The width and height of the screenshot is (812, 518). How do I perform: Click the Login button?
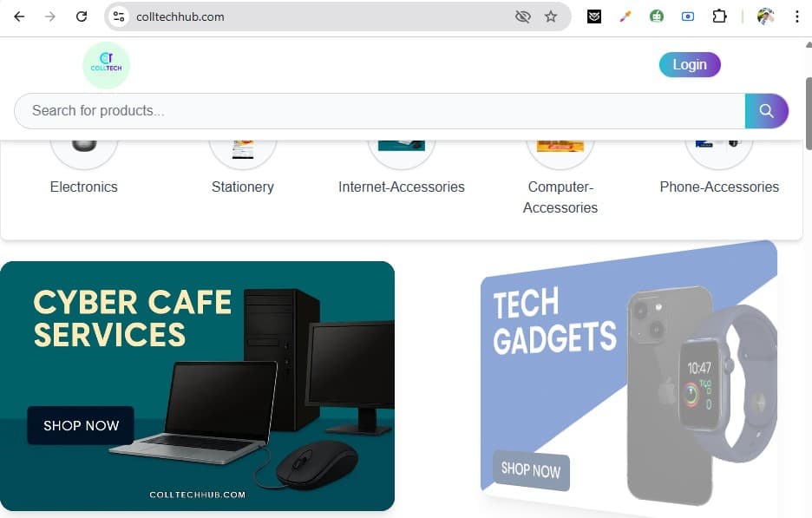pos(690,65)
